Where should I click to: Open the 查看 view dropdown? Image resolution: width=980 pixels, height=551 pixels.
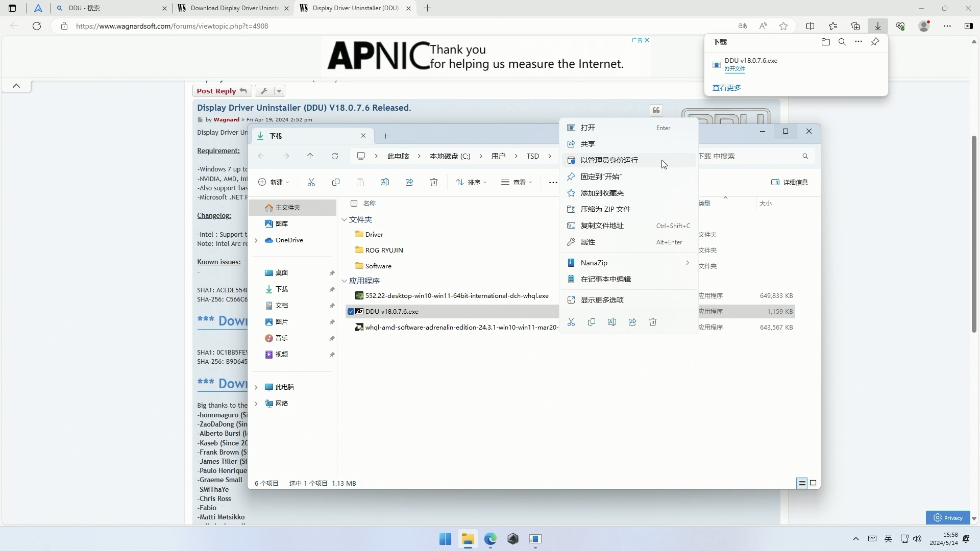pos(517,182)
